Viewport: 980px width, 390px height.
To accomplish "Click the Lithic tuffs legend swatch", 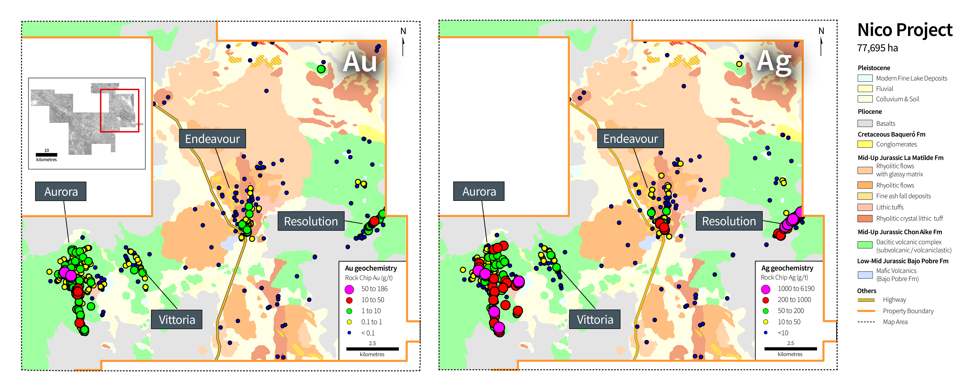I will pyautogui.click(x=865, y=207).
